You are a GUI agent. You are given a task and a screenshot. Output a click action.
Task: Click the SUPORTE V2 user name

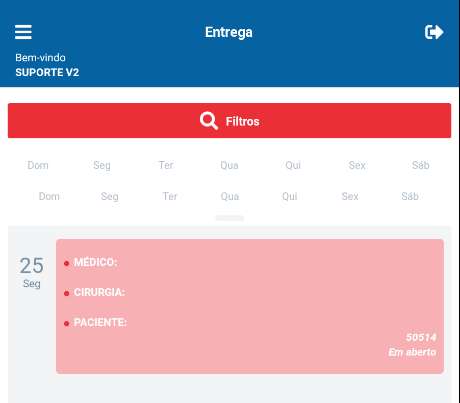pyautogui.click(x=47, y=72)
